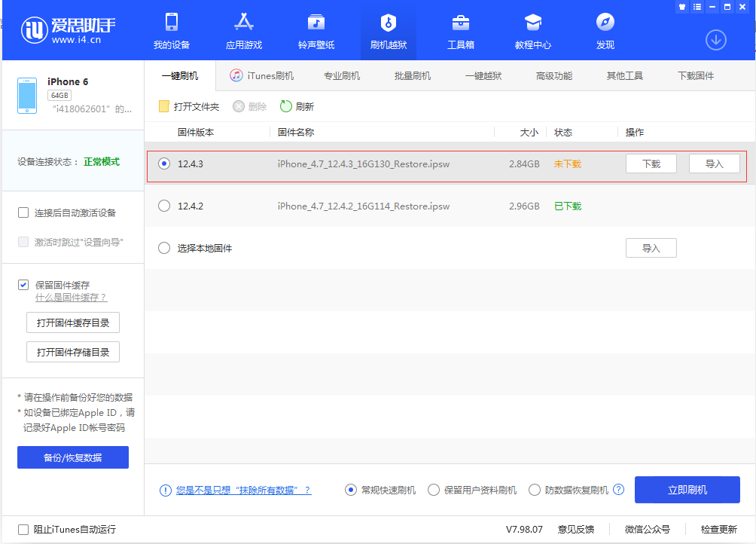Click the skin shirt icon in title bar

pos(681,7)
